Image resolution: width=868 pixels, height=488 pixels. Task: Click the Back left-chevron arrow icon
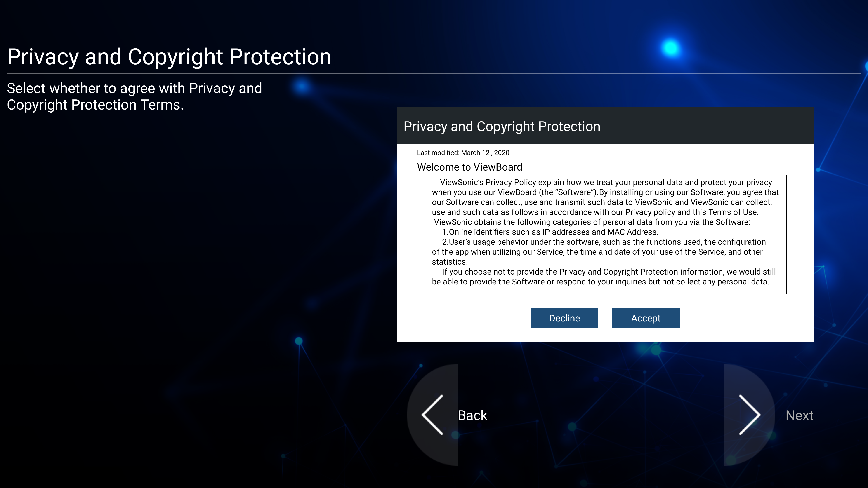pos(432,415)
